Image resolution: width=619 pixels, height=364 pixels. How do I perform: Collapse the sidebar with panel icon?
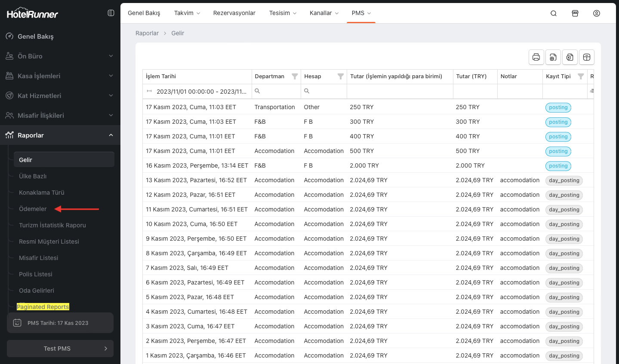[x=111, y=13]
